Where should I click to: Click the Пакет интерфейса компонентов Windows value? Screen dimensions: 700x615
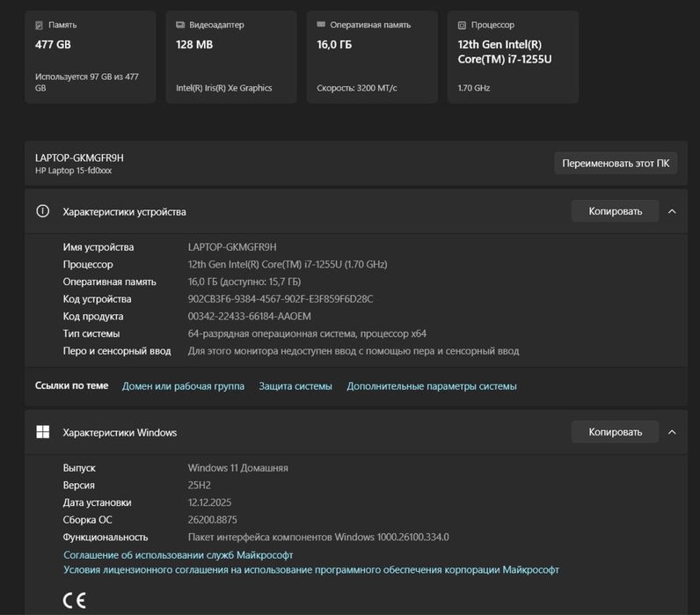(318, 538)
